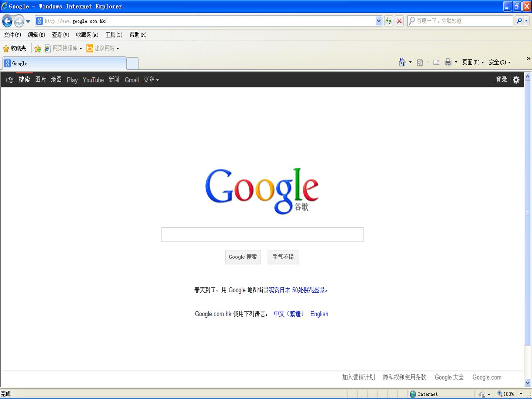The image size is (532, 399).
Task: Switch language to English
Action: 319,314
